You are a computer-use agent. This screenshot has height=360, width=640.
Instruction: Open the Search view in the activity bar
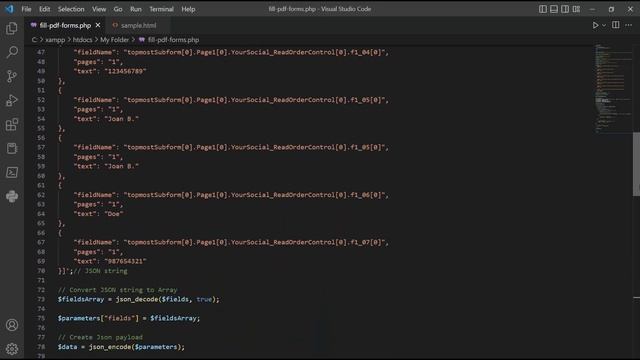tap(12, 52)
